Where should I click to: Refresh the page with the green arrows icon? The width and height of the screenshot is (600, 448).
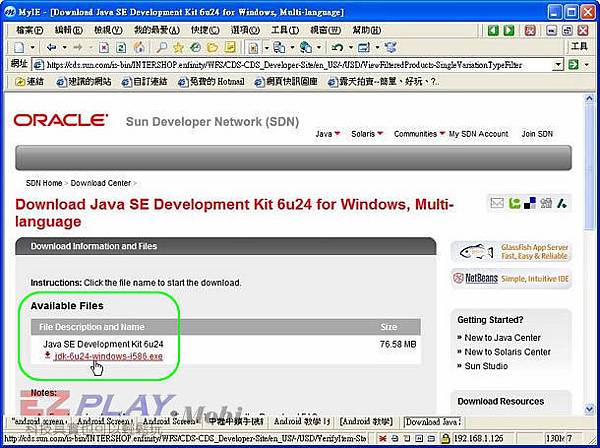[121, 47]
